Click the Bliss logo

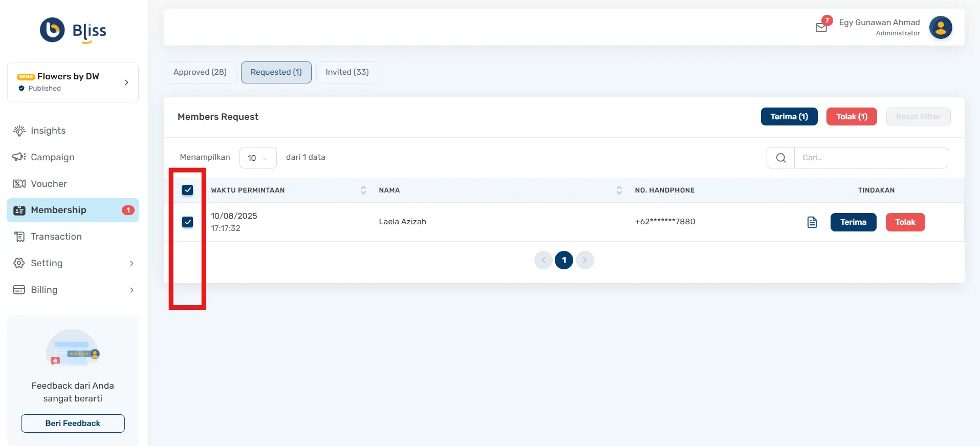tap(73, 31)
